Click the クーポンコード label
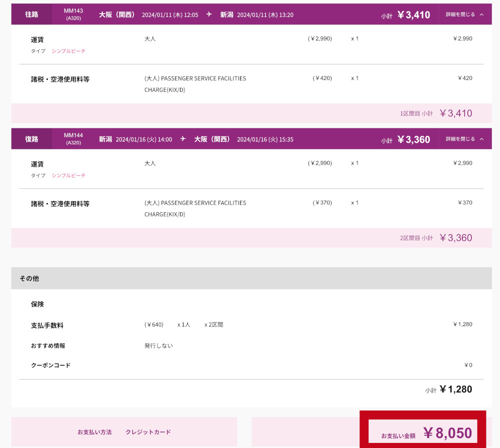This screenshot has height=448, width=500. (x=50, y=365)
